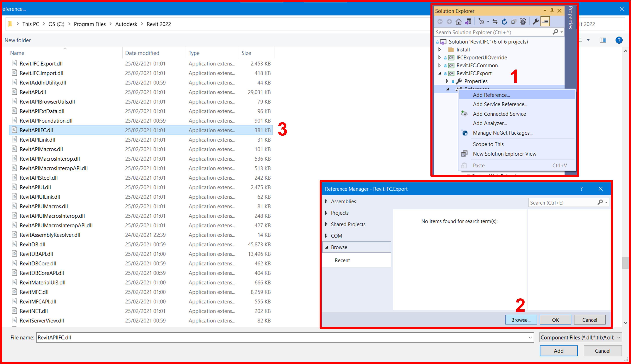Viewport: 631px width, 364px height.
Task: Select Manage NuGet Packages menu entry
Action: [x=502, y=133]
